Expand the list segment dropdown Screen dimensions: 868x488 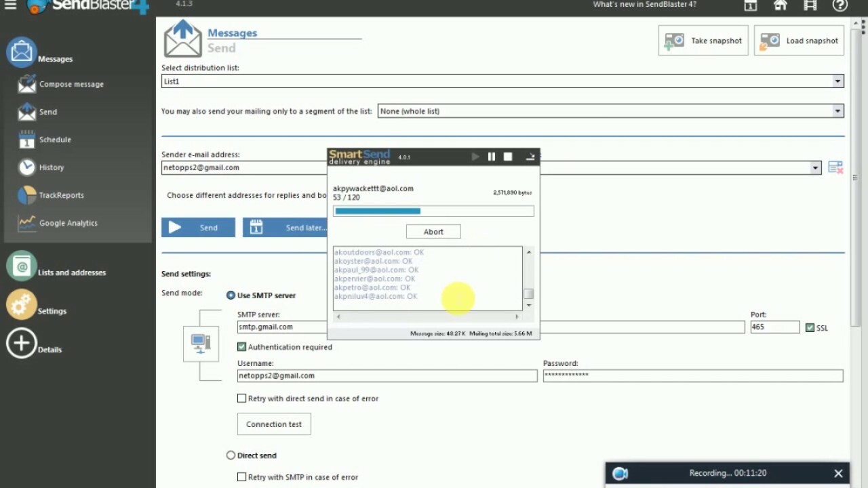click(838, 111)
